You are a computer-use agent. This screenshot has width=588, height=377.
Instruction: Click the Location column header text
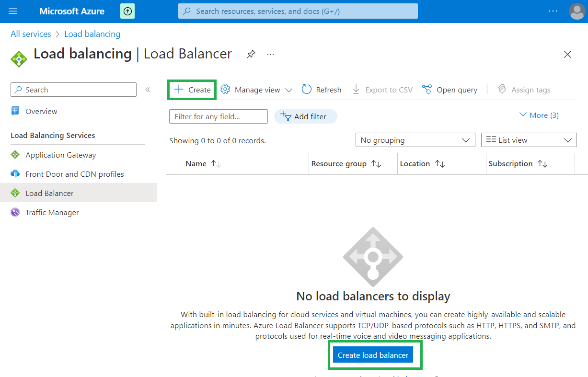[415, 164]
